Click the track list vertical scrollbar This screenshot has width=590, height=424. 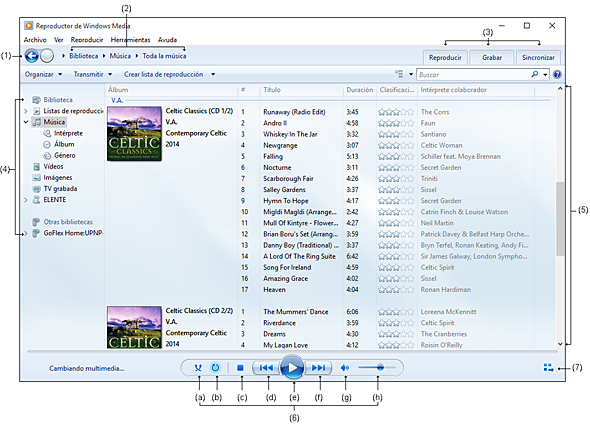coord(560,219)
